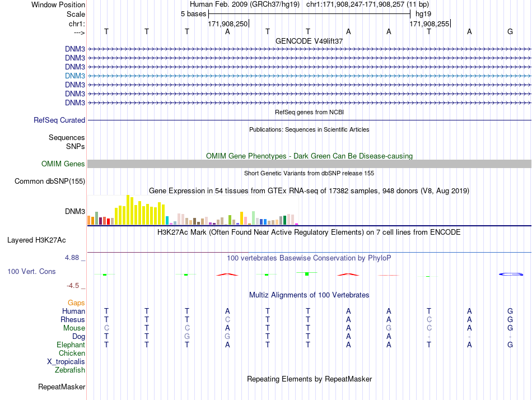Viewport: 532px width, 400px height.
Task: Click the G base in the Rhesus alignment row
Action: [510, 319]
